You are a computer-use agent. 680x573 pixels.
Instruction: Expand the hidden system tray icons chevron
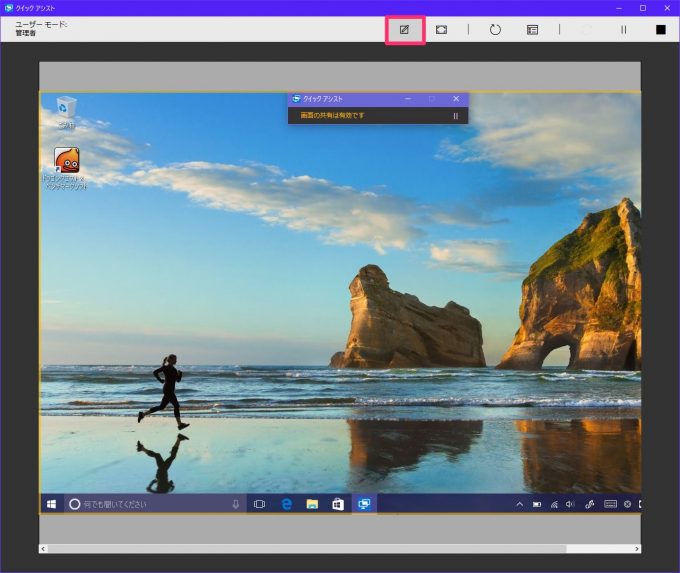pos(519,504)
